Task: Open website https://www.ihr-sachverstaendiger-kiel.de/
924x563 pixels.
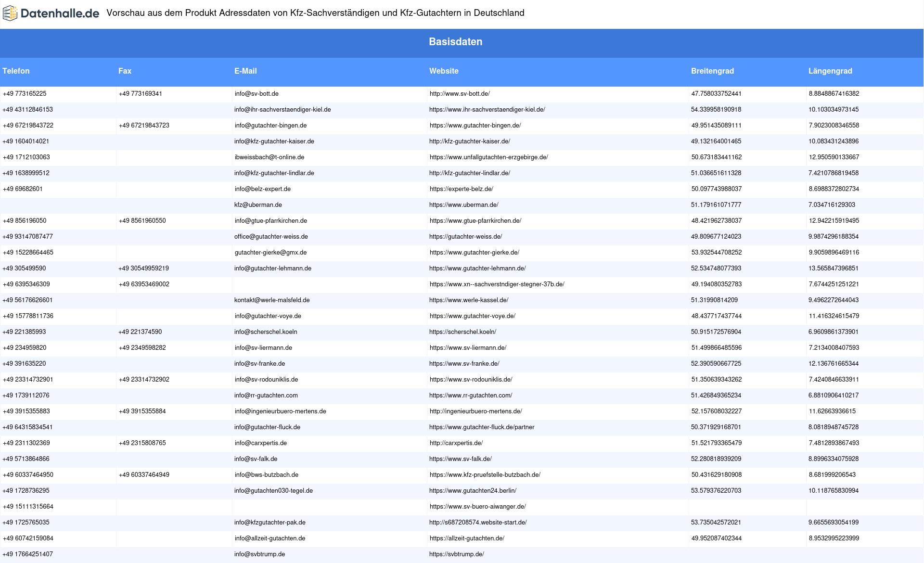Action: (x=487, y=110)
